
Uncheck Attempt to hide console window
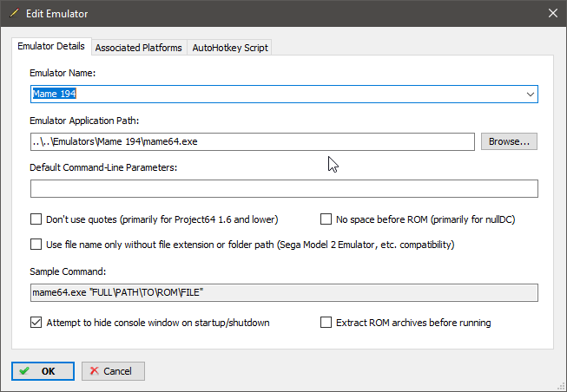pos(36,323)
